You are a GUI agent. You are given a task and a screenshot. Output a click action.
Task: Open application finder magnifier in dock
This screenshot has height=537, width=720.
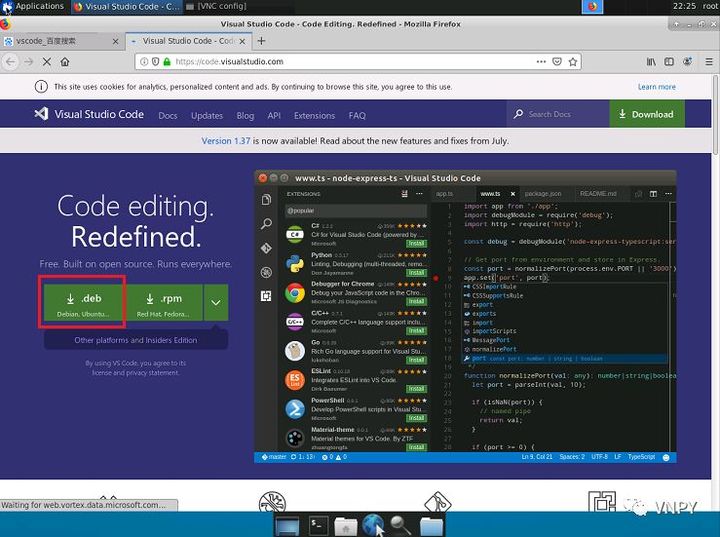pyautogui.click(x=401, y=525)
